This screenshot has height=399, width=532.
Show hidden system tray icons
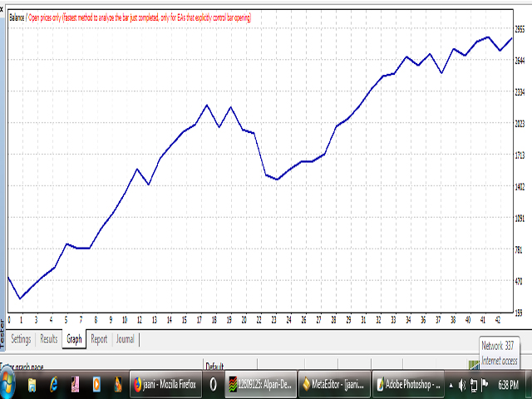[x=451, y=386]
